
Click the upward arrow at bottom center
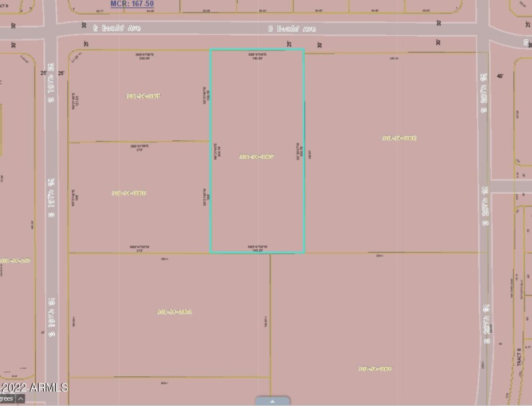tap(271, 401)
